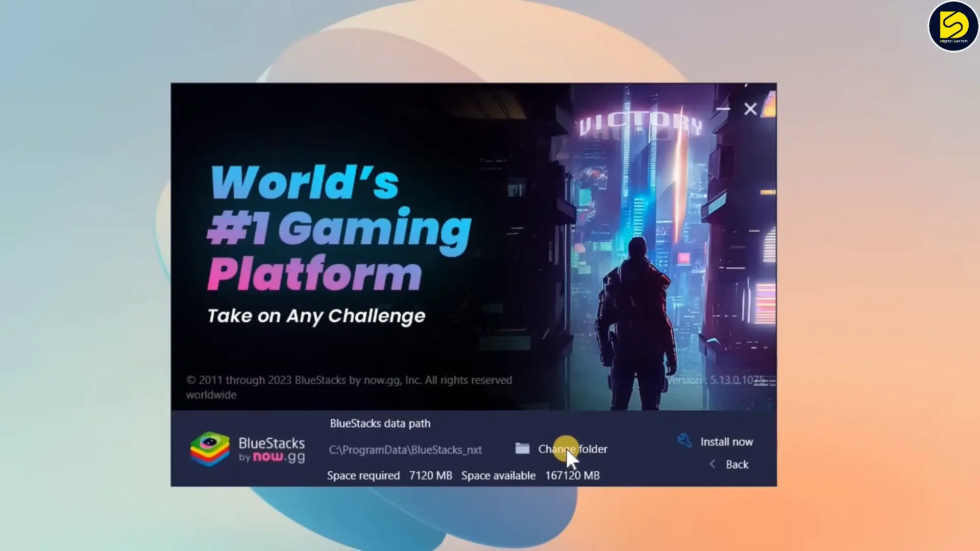Screen dimensions: 980x551
Task: Close the BlueStacks installer window
Action: (750, 109)
